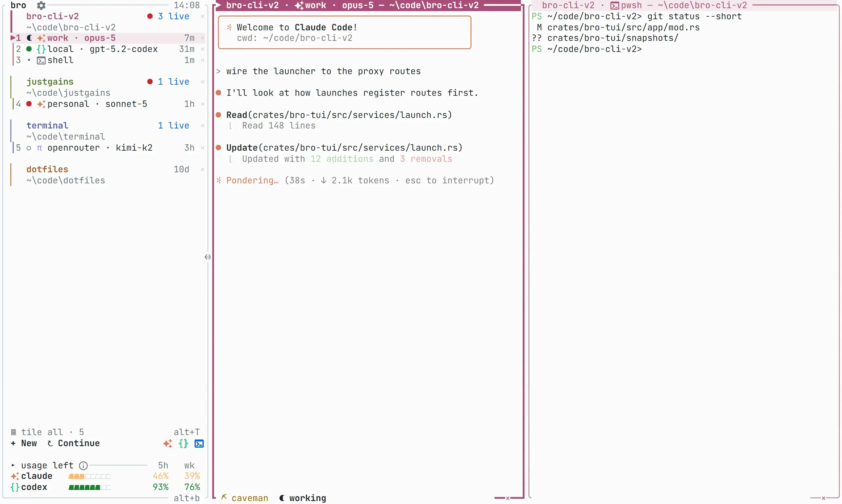Close the work opus-5 session row
This screenshot has width=842, height=504.
(203, 38)
